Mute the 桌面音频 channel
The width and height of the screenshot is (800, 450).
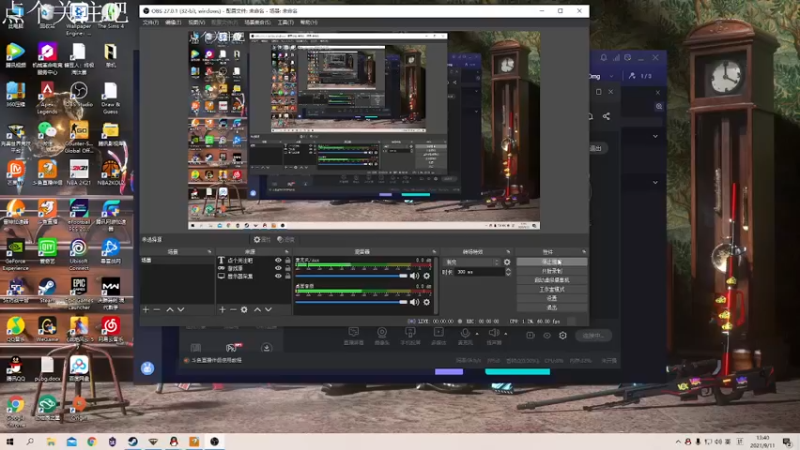pos(414,302)
